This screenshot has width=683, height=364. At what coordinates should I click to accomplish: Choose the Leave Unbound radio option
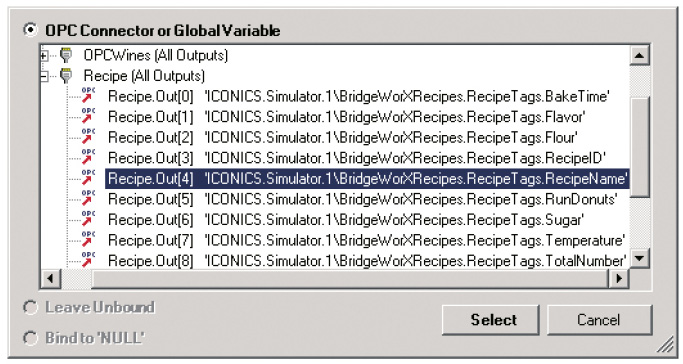pyautogui.click(x=30, y=307)
